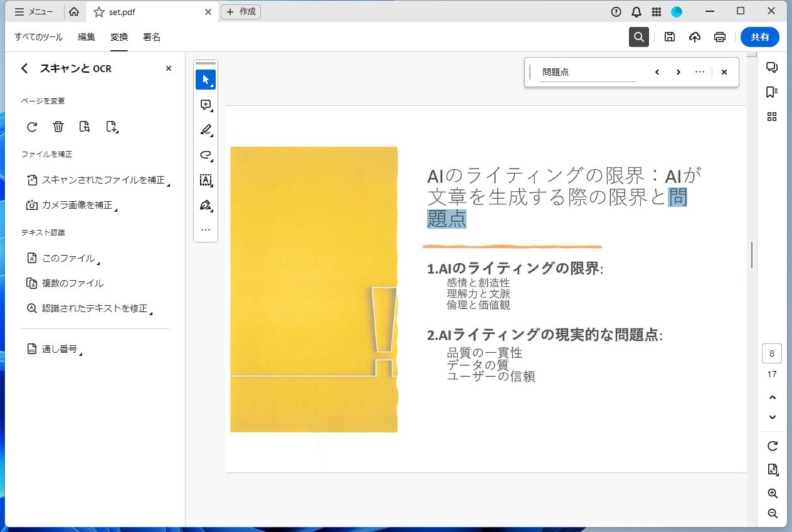Select the arrow selection tool
This screenshot has width=792, height=532.
tap(206, 79)
